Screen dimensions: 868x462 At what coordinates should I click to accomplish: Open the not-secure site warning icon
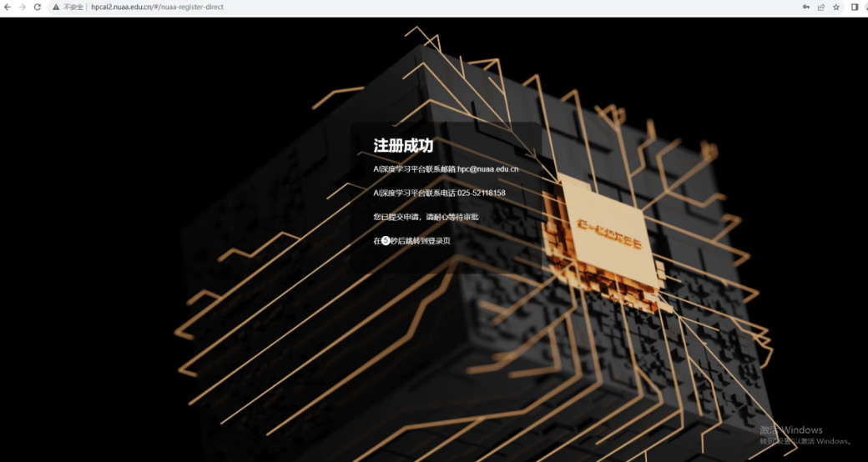pyautogui.click(x=56, y=7)
